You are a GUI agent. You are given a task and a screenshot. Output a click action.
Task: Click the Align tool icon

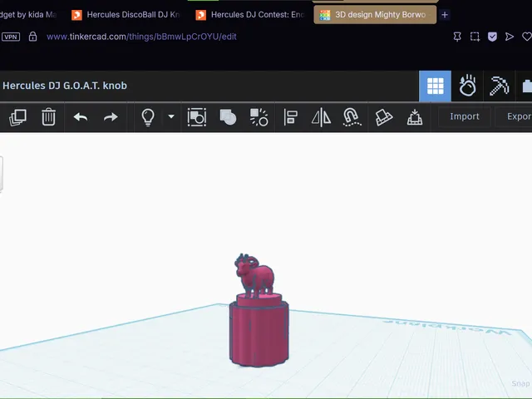click(290, 117)
